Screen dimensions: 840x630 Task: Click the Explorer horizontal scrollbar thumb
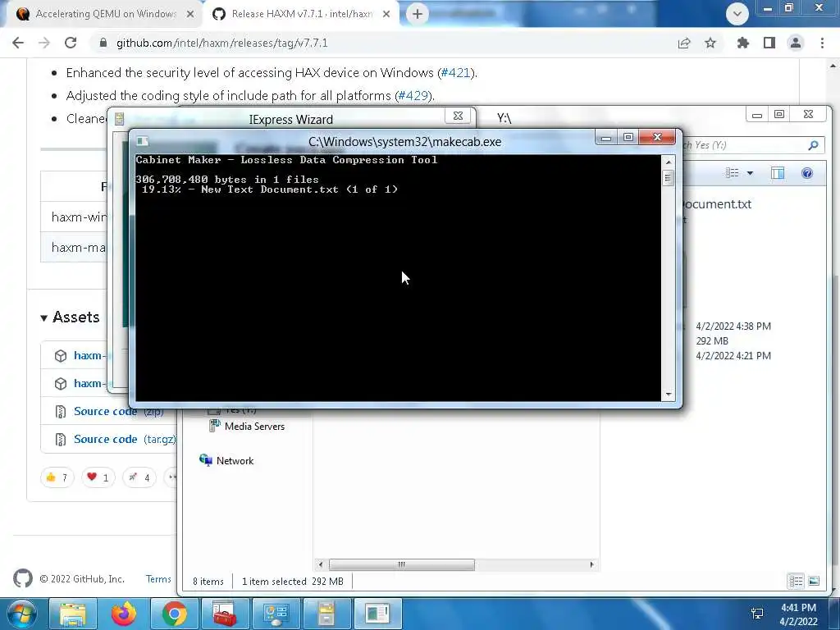pyautogui.click(x=401, y=564)
